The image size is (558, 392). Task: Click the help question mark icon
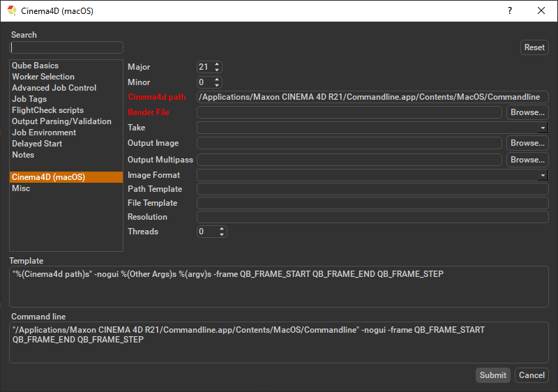click(509, 10)
